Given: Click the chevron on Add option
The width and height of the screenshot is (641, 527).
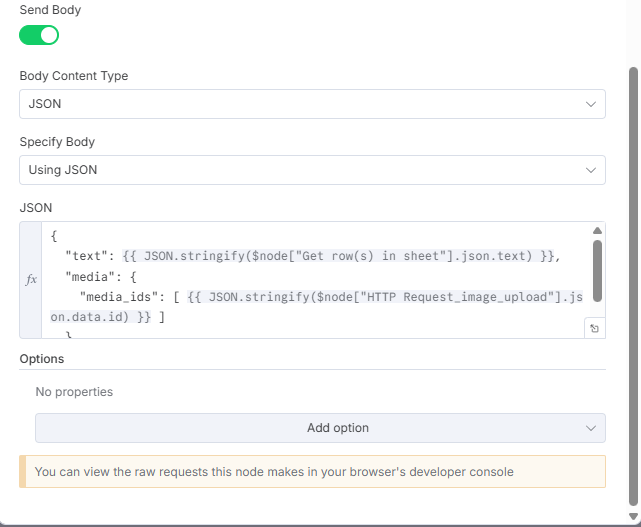Looking at the screenshot, I should pos(590,428).
